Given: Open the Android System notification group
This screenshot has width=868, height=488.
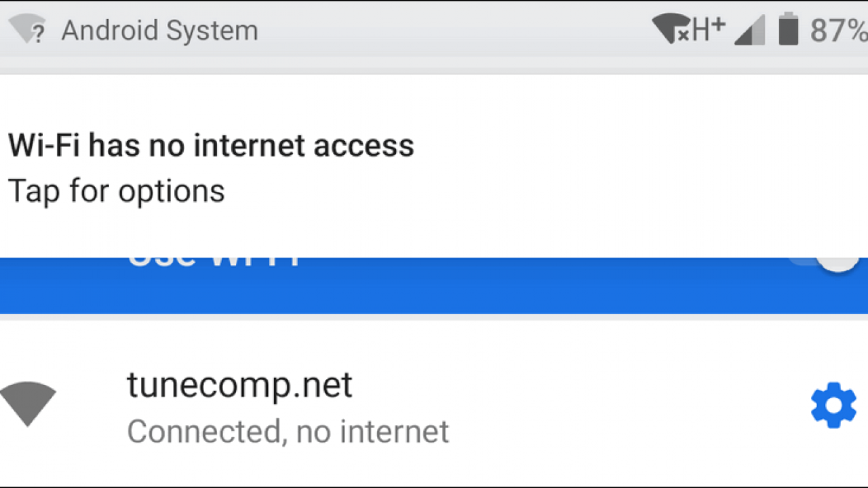Looking at the screenshot, I should point(159,30).
